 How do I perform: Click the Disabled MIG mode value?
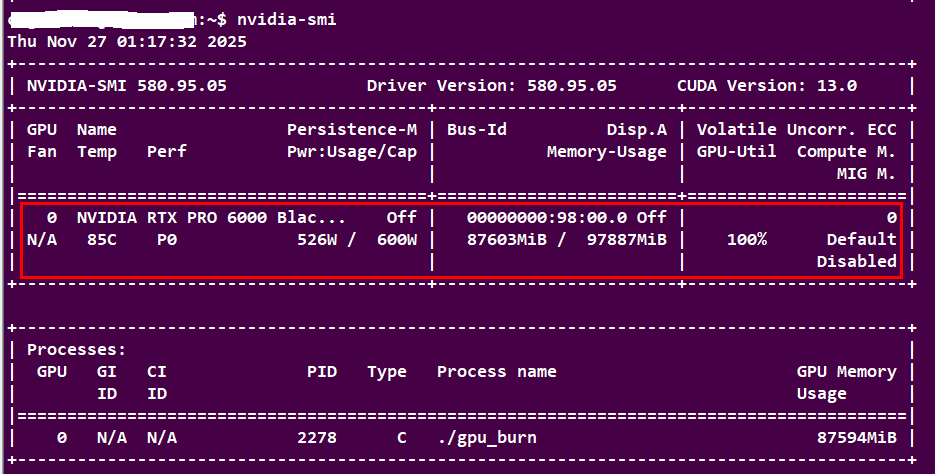[857, 261]
